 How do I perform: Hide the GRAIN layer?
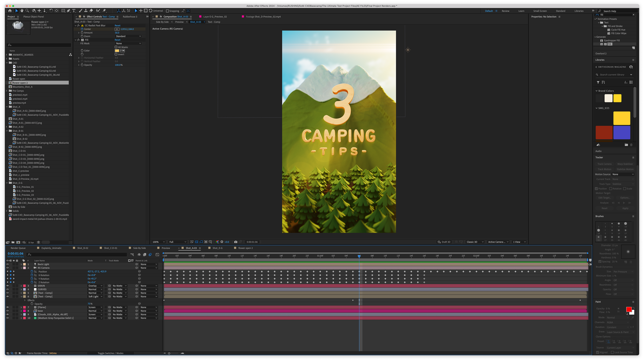[7, 286]
